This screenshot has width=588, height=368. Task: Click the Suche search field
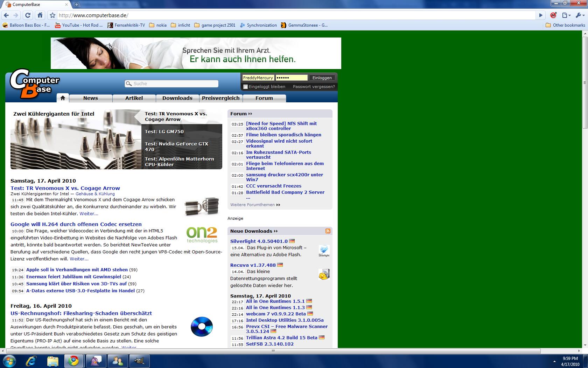tap(171, 83)
